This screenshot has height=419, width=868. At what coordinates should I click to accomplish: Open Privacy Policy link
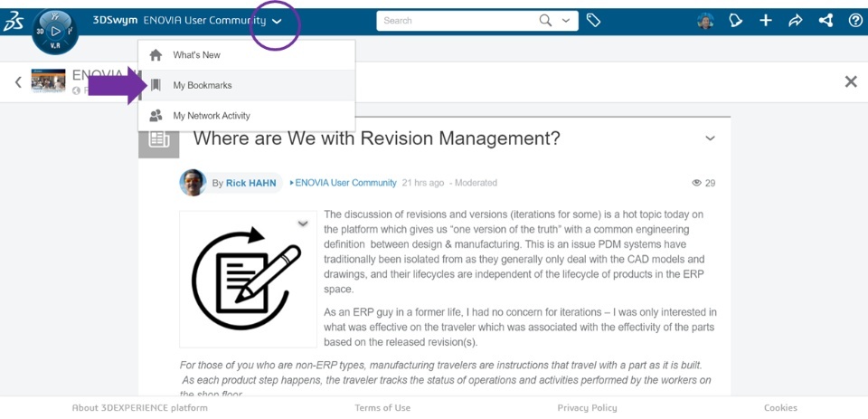[x=587, y=408]
